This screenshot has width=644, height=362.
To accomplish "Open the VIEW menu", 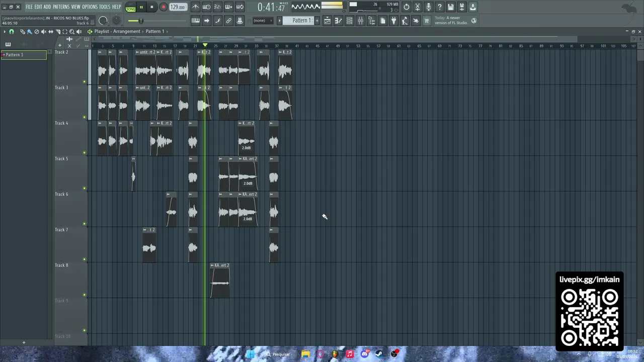I will coord(75,7).
